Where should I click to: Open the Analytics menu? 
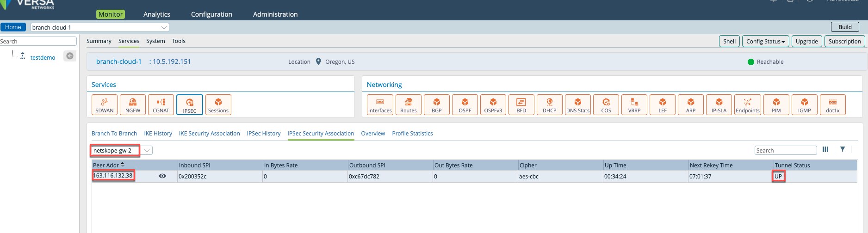pyautogui.click(x=157, y=14)
